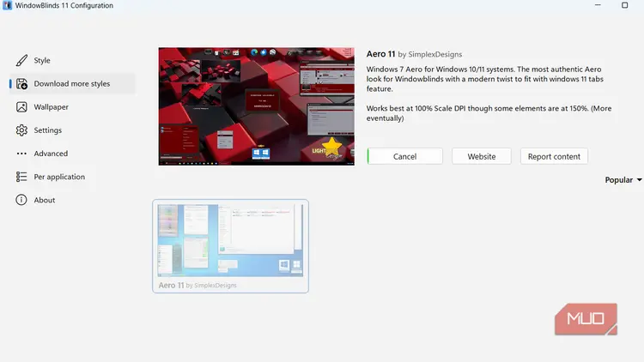
Task: Click the Wallpaper picture icon
Action: [x=21, y=107]
